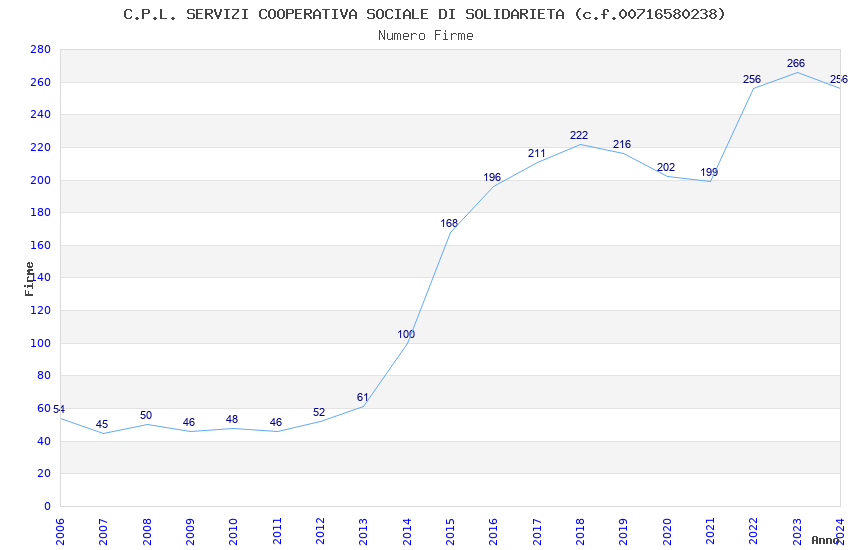
Task: Select the data label 199 for 2021
Action: (x=709, y=172)
